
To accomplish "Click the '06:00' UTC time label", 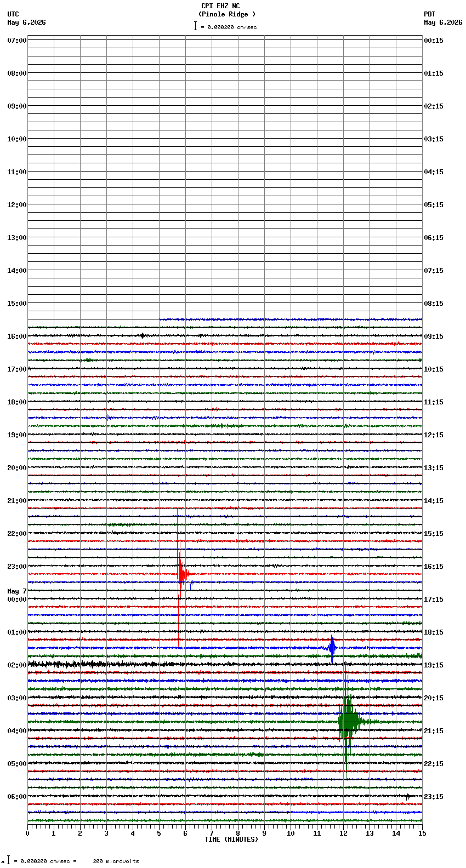I will coord(17,797).
